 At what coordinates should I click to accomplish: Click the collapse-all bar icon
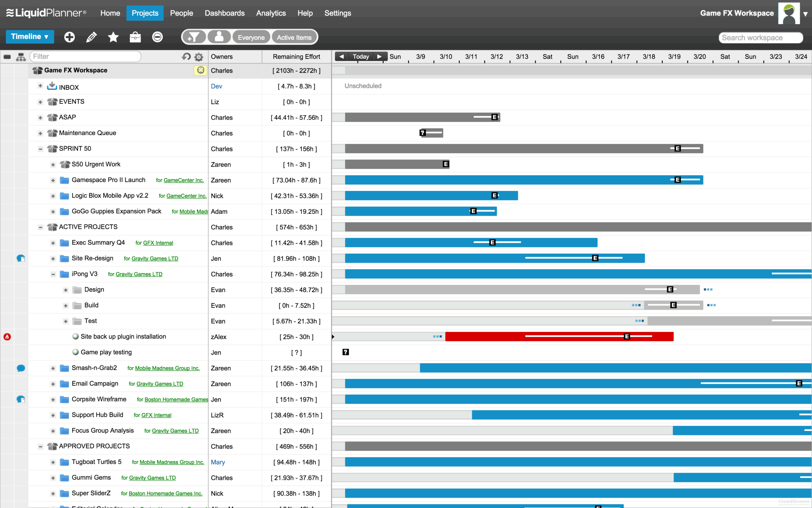7,57
